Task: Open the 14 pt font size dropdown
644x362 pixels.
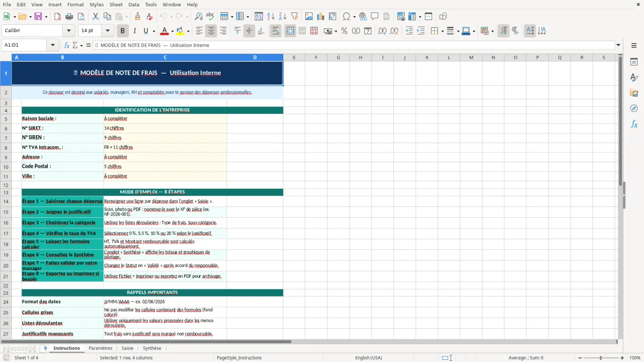Action: (x=107, y=31)
